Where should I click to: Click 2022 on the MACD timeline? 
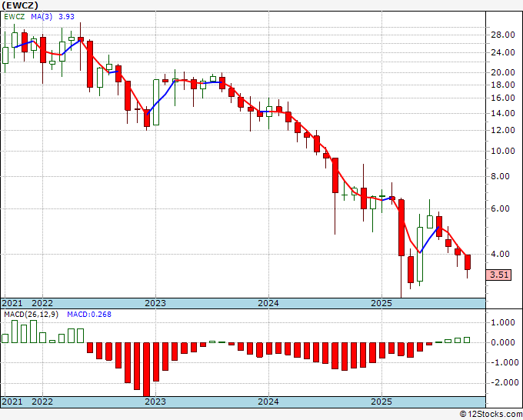(42, 402)
